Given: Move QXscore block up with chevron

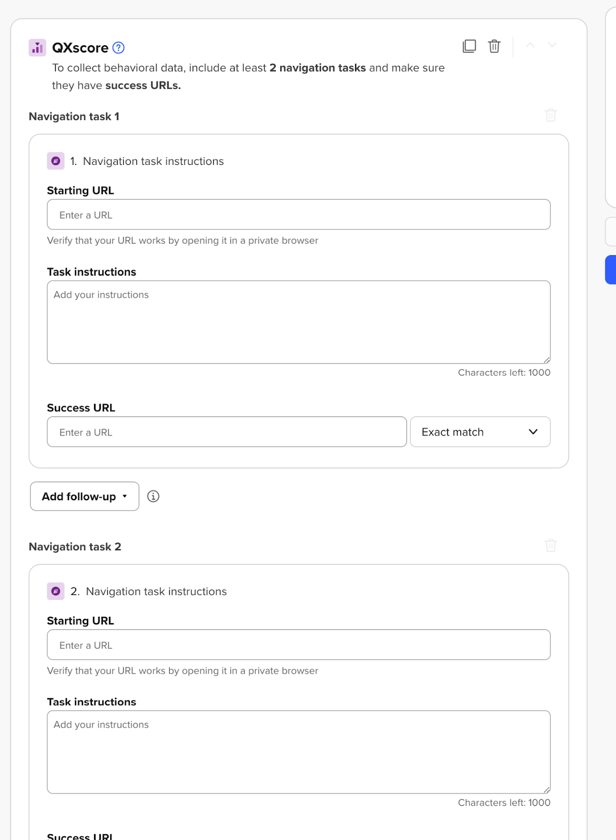Looking at the screenshot, I should pos(530,45).
